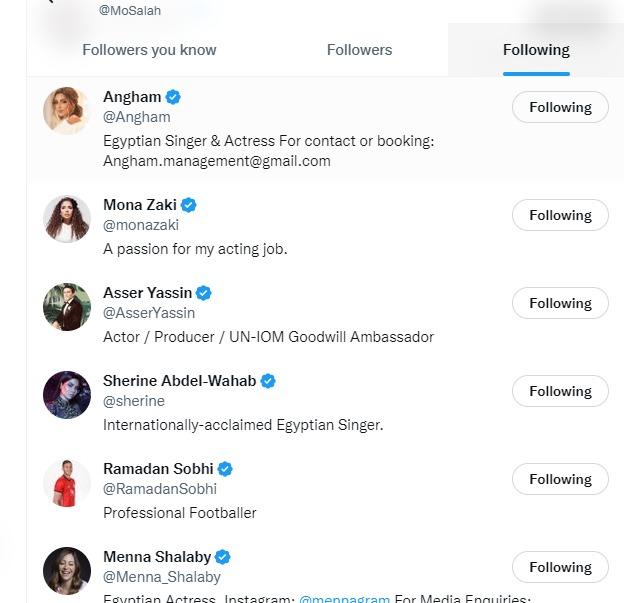Viewport: 624px width, 603px height.
Task: Open Ramadan Sobhi's profile photo
Action: 67,482
